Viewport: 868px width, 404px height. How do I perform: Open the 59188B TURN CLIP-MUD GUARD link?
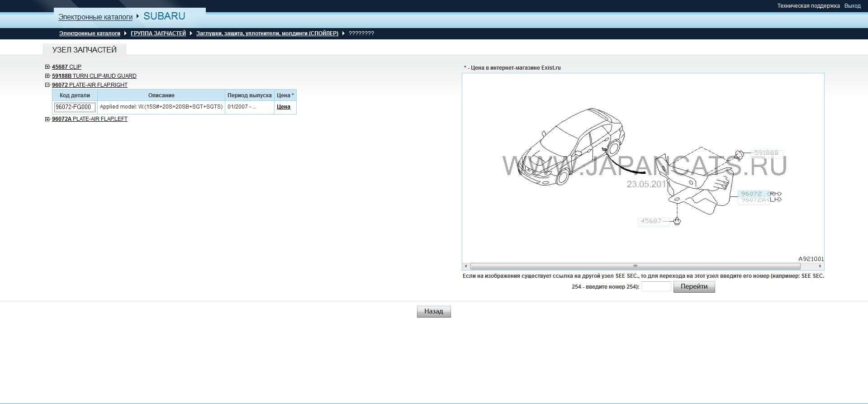point(94,76)
